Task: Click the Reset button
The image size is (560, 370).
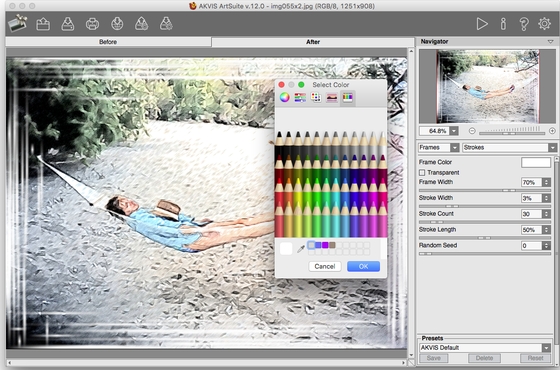Action: click(x=535, y=358)
